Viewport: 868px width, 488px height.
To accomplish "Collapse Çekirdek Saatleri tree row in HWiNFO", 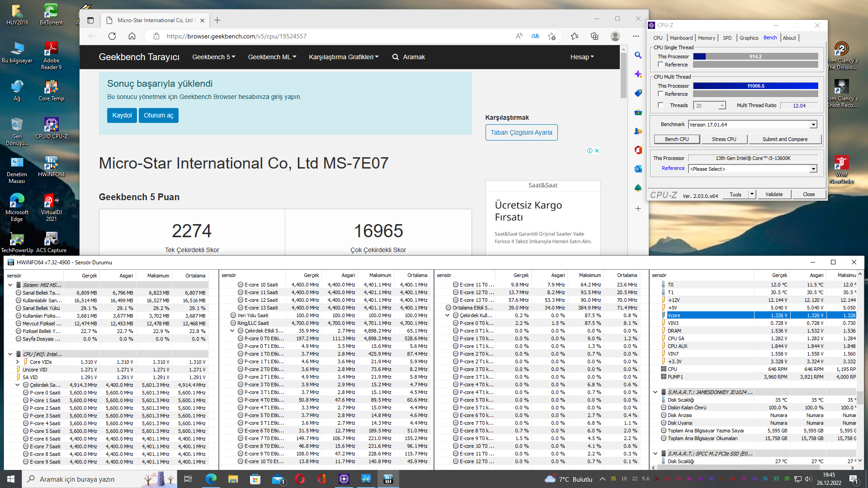I will click(18, 385).
